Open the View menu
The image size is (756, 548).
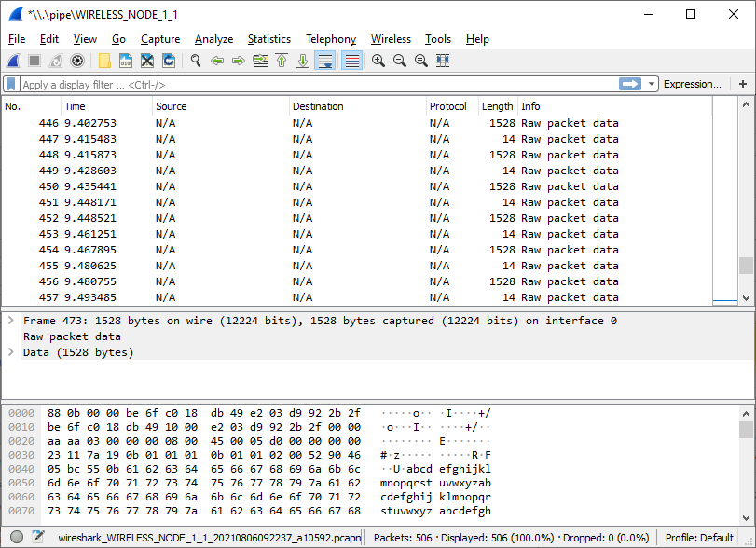tap(85, 39)
